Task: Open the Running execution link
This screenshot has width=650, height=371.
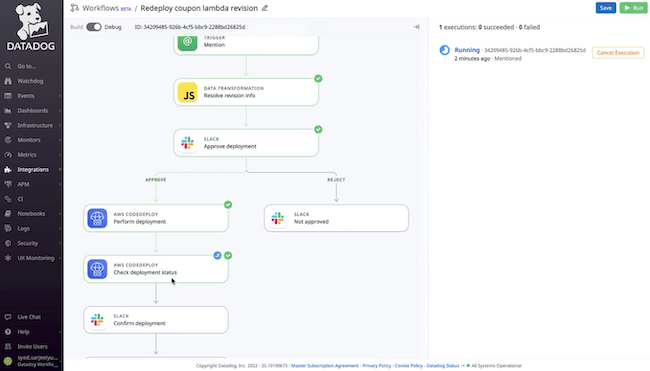Action: [x=467, y=50]
